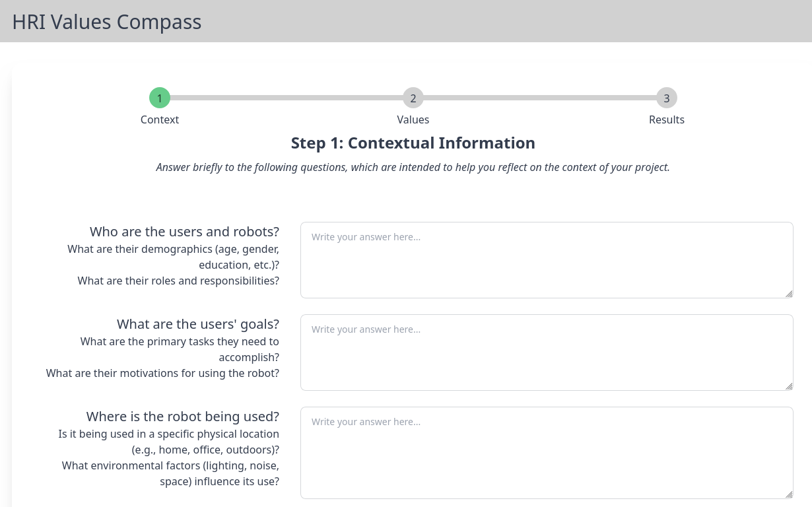Click progress line between steps 1 and 2
Image resolution: width=812 pixels, height=507 pixels.
pyautogui.click(x=287, y=98)
